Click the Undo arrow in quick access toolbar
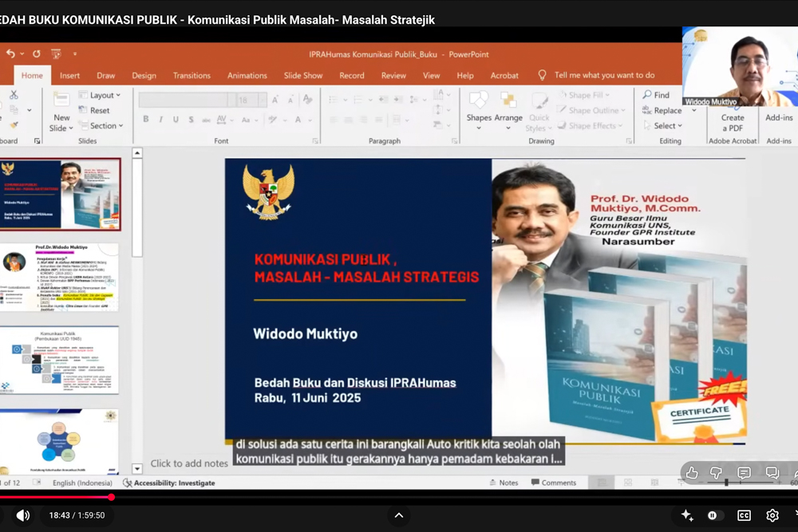This screenshot has width=798, height=532. [x=11, y=54]
